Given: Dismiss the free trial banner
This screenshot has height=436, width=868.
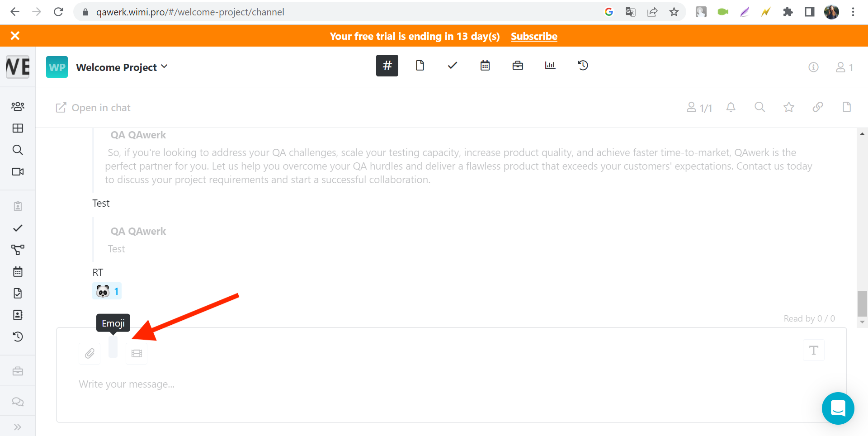Looking at the screenshot, I should 15,36.
